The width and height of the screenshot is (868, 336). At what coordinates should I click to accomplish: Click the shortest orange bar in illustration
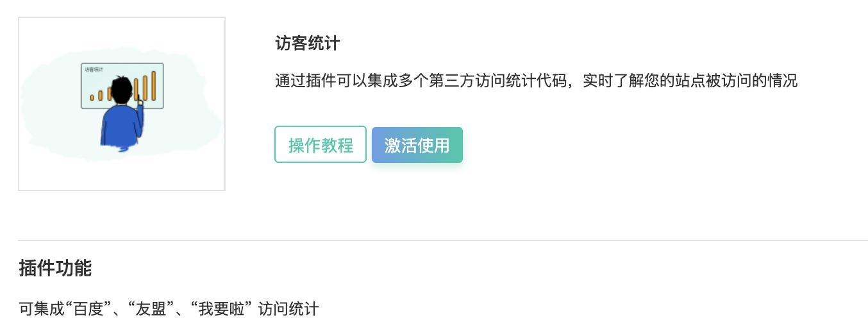pyautogui.click(x=92, y=98)
